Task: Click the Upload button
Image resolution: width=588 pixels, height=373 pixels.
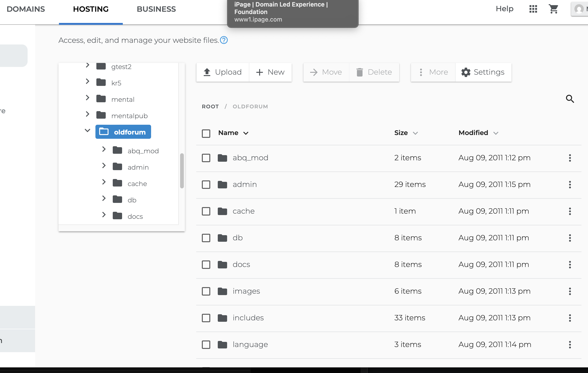Action: 222,72
